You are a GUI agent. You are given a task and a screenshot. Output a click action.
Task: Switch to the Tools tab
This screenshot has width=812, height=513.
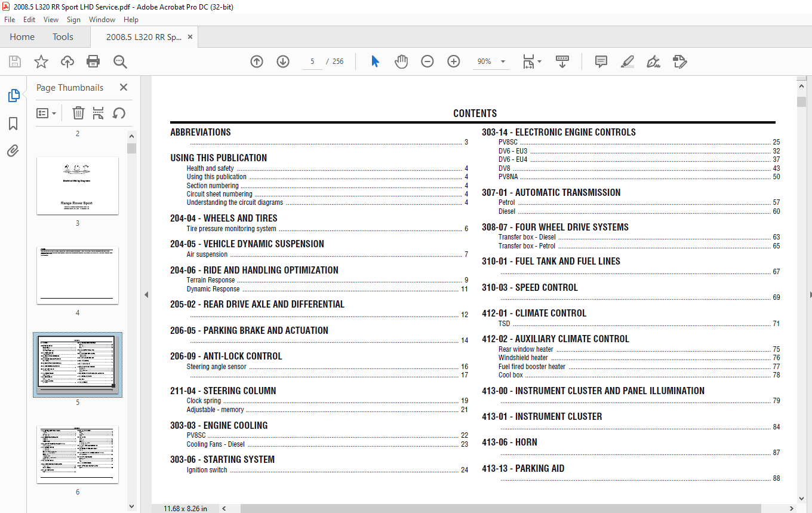(63, 37)
